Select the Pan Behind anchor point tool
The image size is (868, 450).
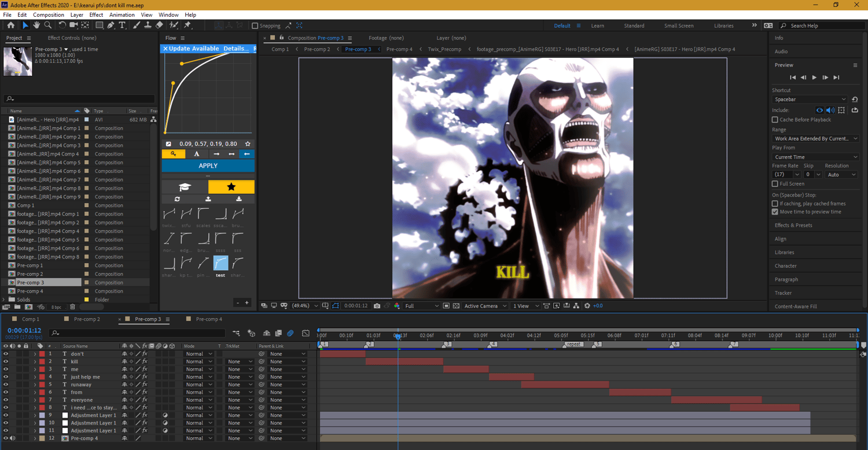pos(85,25)
